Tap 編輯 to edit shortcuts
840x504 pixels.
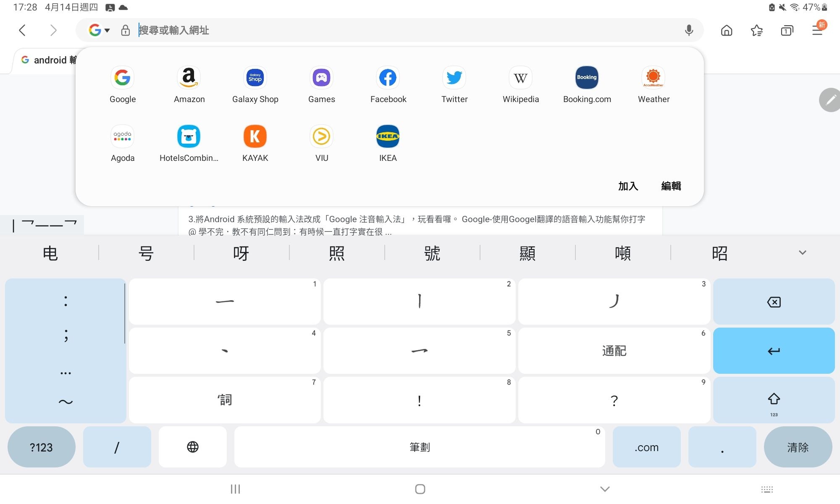671,186
